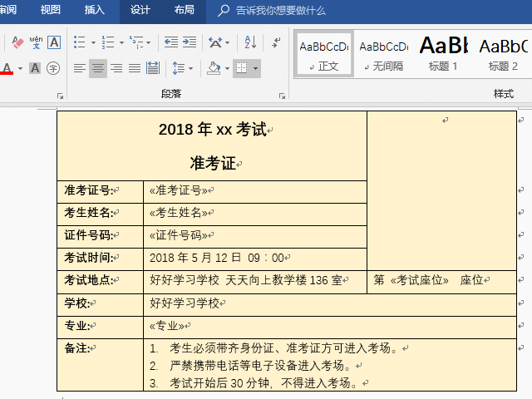
Task: Open the 审阅 ribbon tab
Action: click(7, 9)
